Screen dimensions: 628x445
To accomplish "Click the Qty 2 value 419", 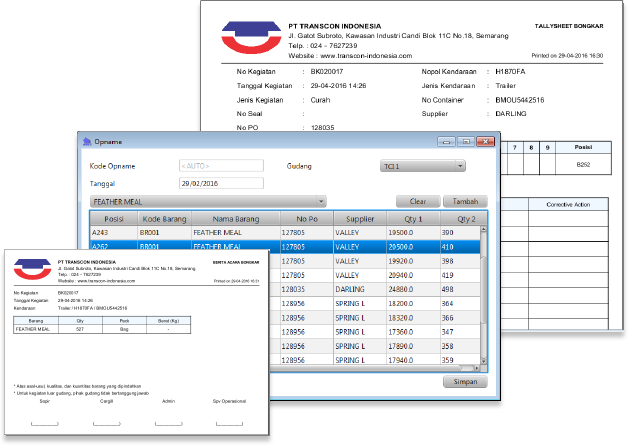I will click(460, 275).
